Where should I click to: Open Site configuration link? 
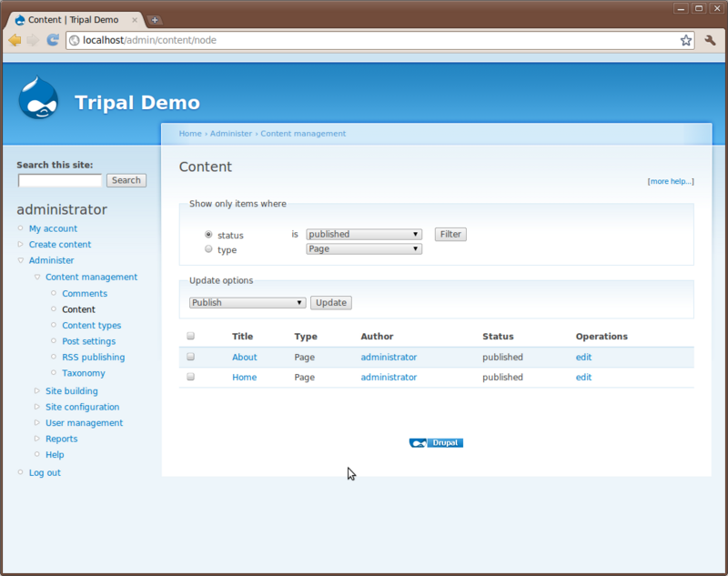(x=82, y=407)
